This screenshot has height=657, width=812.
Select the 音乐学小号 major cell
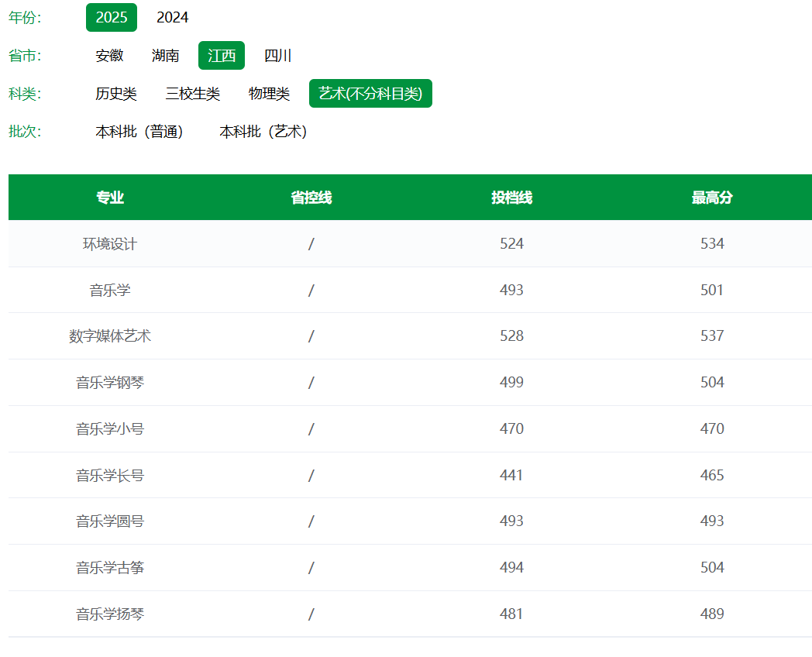(x=110, y=428)
